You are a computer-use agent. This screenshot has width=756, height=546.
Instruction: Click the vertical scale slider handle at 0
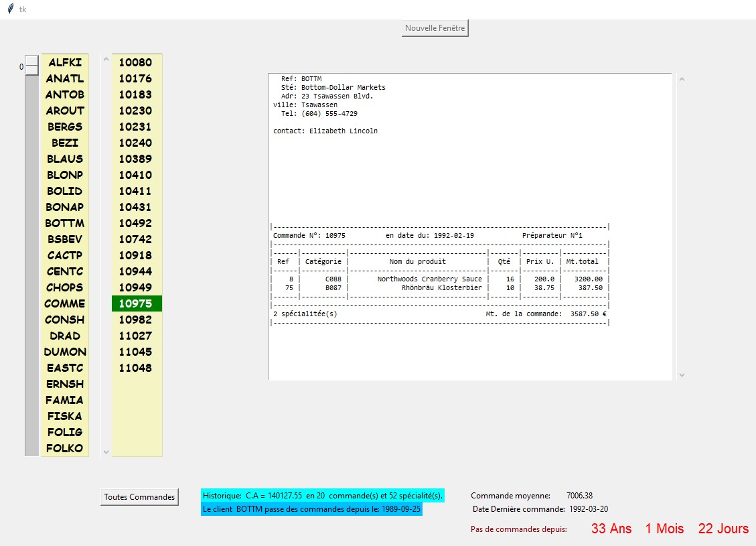point(32,65)
